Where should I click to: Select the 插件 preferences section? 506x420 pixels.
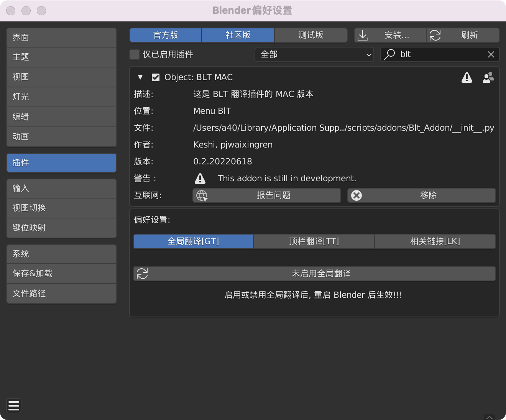(x=61, y=163)
